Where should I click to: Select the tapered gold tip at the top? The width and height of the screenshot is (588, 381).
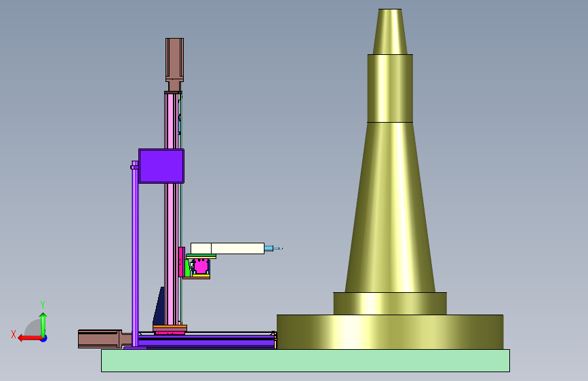[390, 31]
